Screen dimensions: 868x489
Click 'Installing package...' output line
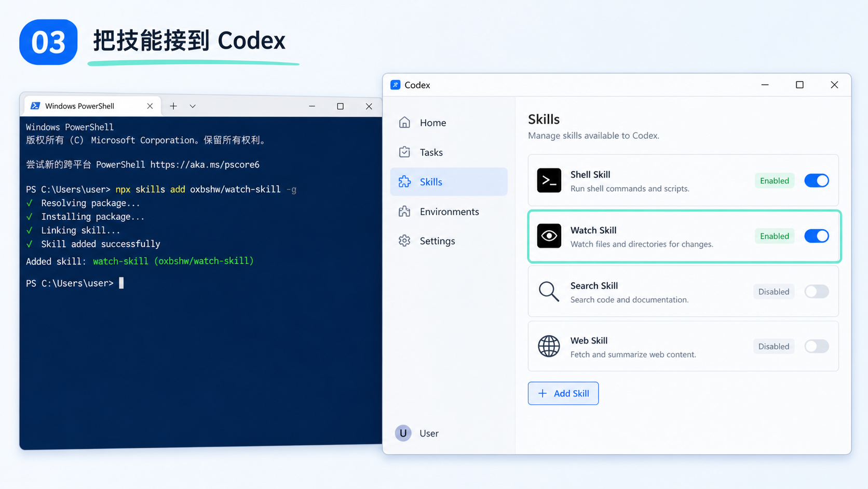pyautogui.click(x=93, y=217)
